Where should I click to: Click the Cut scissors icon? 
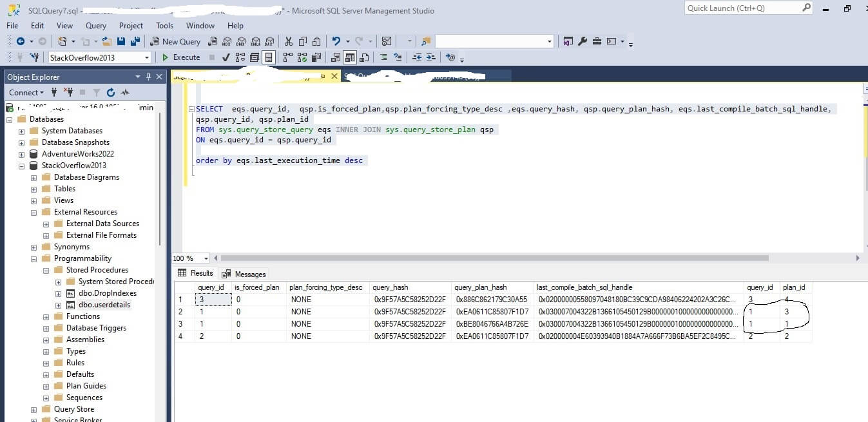pyautogui.click(x=288, y=41)
